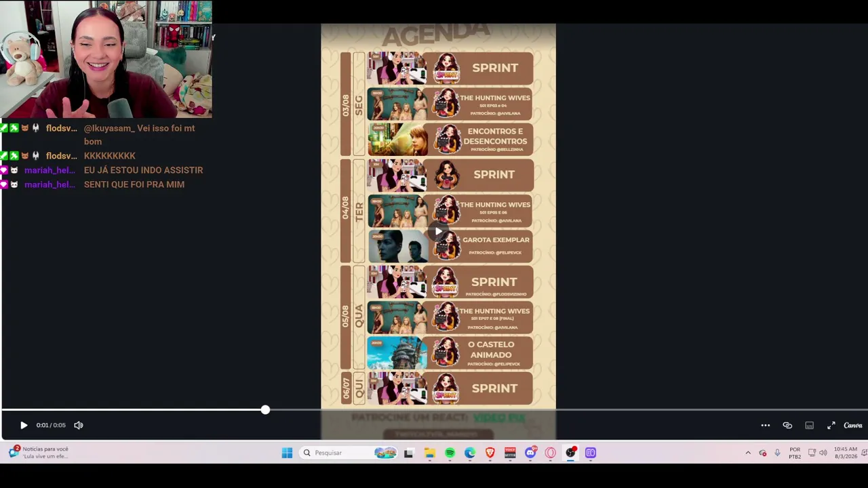Click the O Castelo Animado card
This screenshot has width=868, height=488.
pos(450,353)
